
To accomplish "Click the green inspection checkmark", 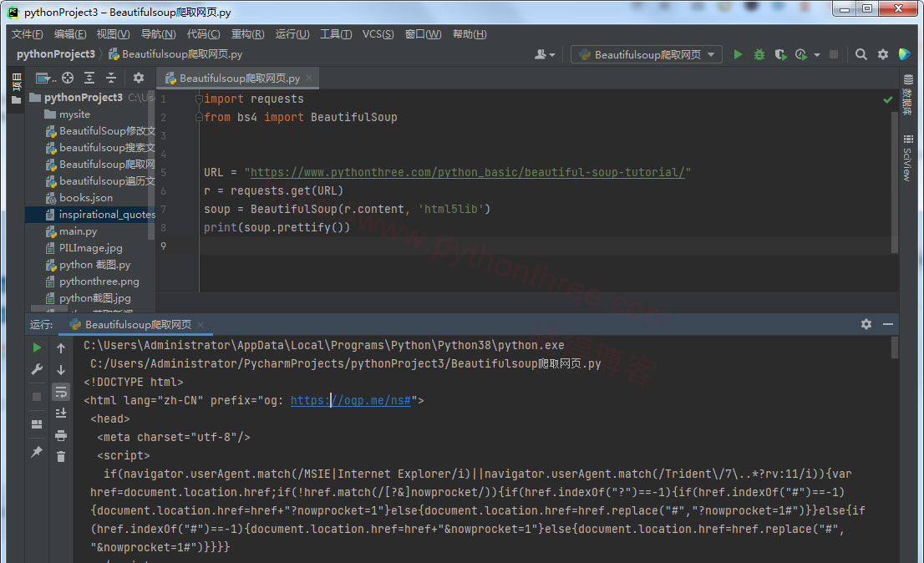I will click(888, 99).
